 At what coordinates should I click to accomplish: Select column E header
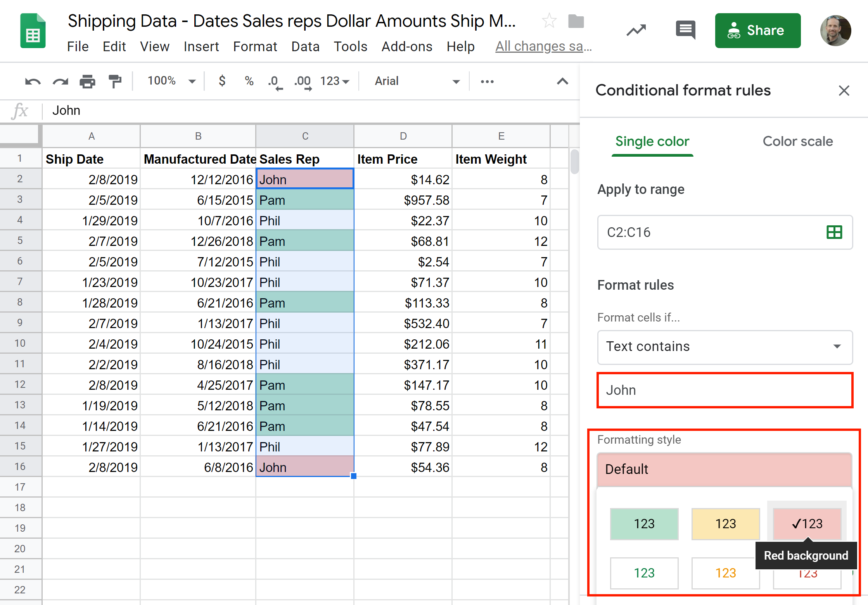pos(501,136)
